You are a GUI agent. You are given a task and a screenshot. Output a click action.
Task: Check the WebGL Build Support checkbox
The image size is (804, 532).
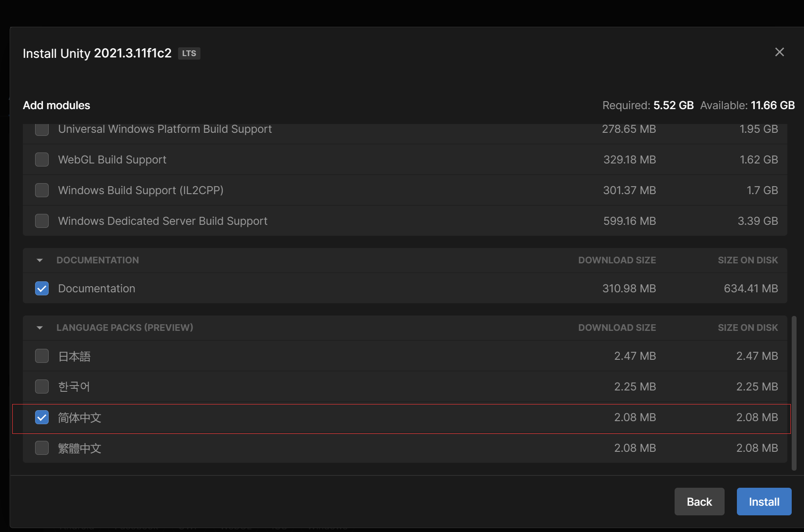(x=42, y=160)
